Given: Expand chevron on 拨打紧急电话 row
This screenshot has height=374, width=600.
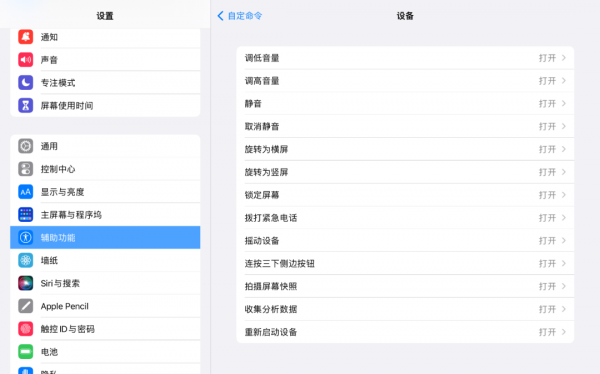Looking at the screenshot, I should [x=564, y=218].
